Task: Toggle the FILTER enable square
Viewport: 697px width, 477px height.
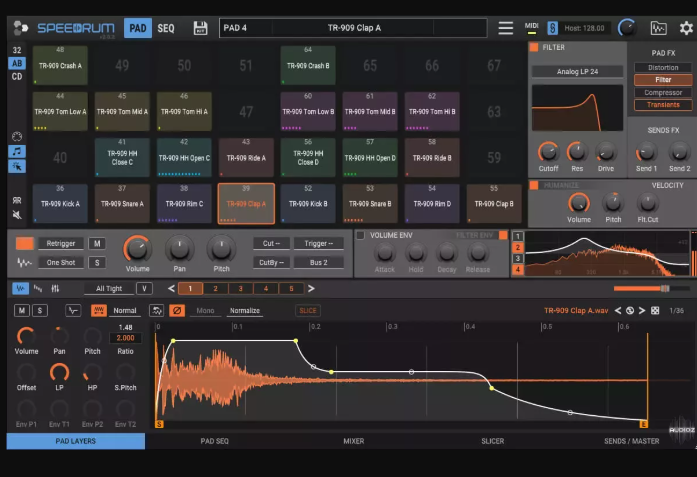Action: pos(534,47)
